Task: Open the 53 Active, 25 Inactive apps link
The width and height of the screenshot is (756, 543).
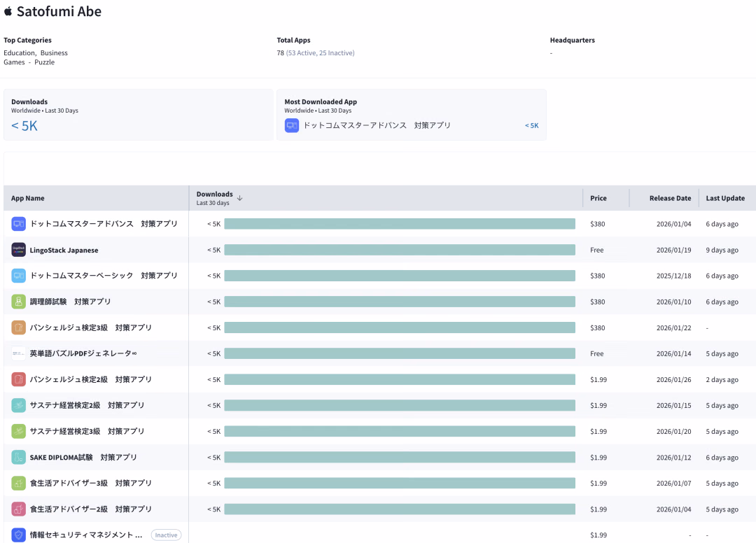Action: pyautogui.click(x=320, y=53)
